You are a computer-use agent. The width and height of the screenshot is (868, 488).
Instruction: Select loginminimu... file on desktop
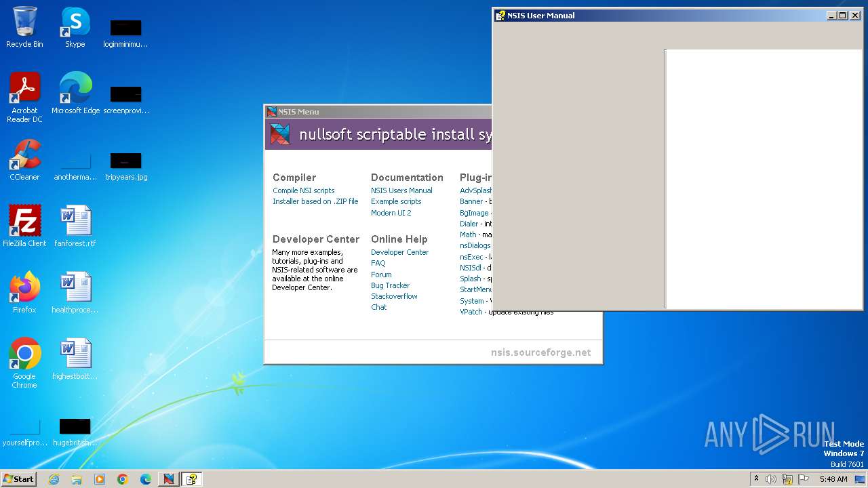pos(126,33)
